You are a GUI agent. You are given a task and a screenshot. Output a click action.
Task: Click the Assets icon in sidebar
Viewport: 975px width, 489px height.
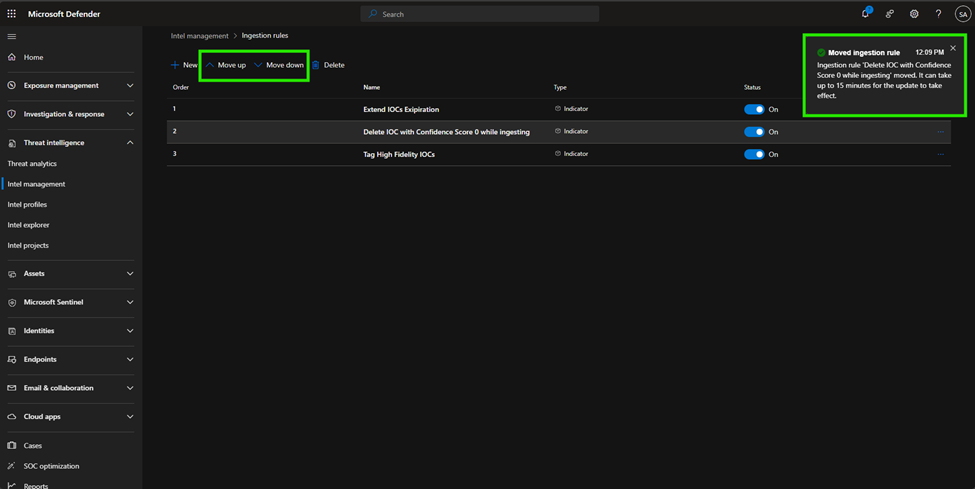tap(11, 274)
